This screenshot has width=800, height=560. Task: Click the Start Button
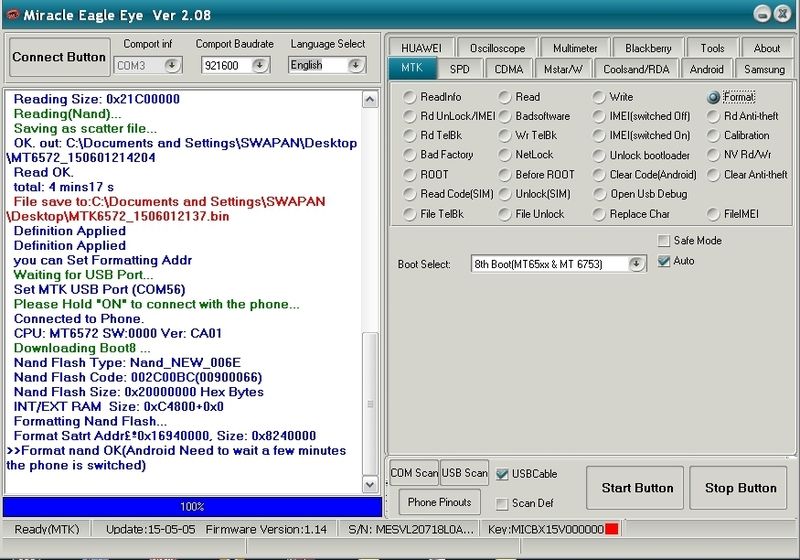pos(635,488)
